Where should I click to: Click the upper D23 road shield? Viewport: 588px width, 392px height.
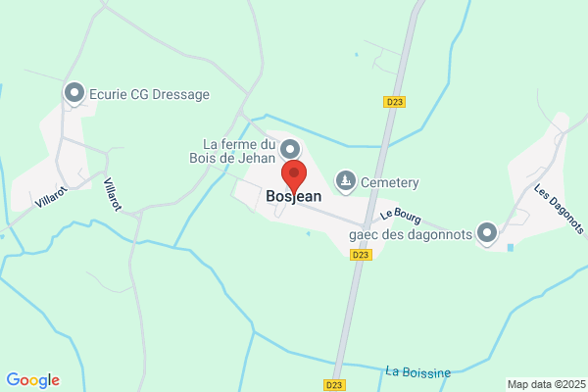(x=395, y=102)
